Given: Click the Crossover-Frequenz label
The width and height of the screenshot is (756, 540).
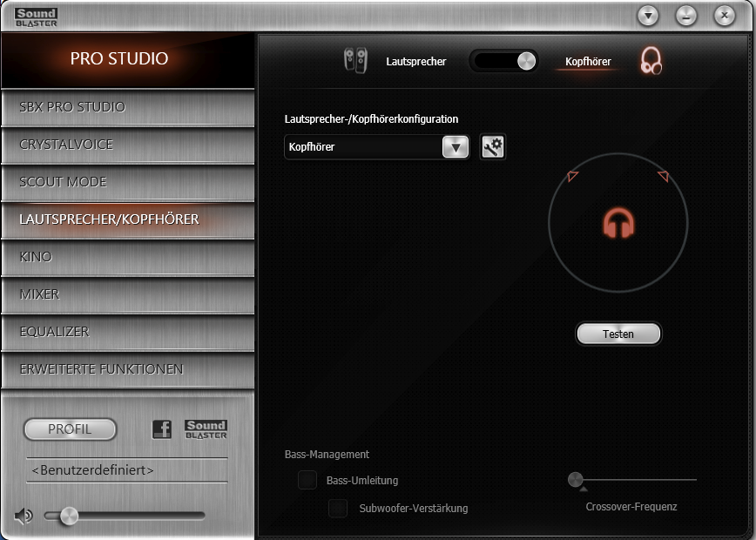Looking at the screenshot, I should tap(631, 507).
